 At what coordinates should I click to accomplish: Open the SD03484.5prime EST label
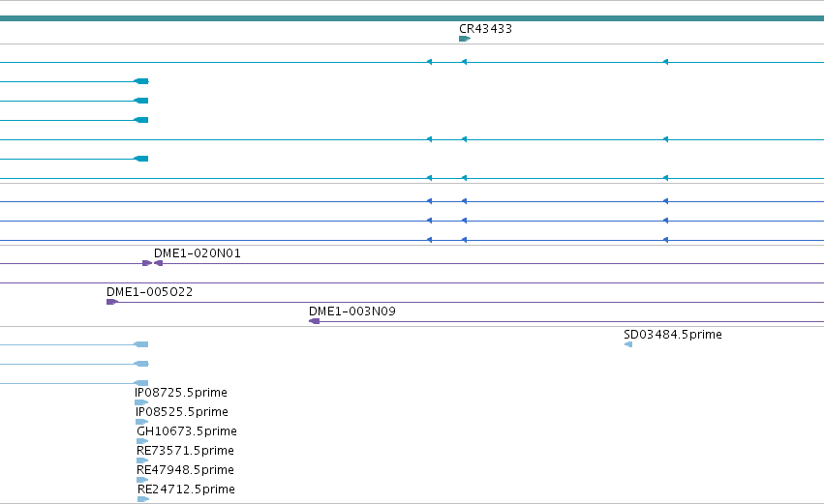pyautogui.click(x=673, y=335)
